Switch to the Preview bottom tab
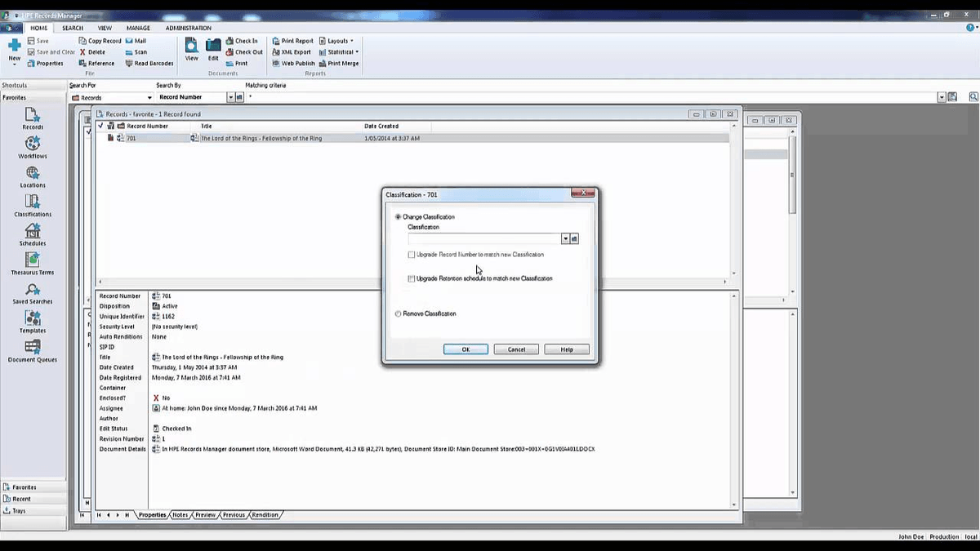The image size is (980, 551). click(x=205, y=515)
